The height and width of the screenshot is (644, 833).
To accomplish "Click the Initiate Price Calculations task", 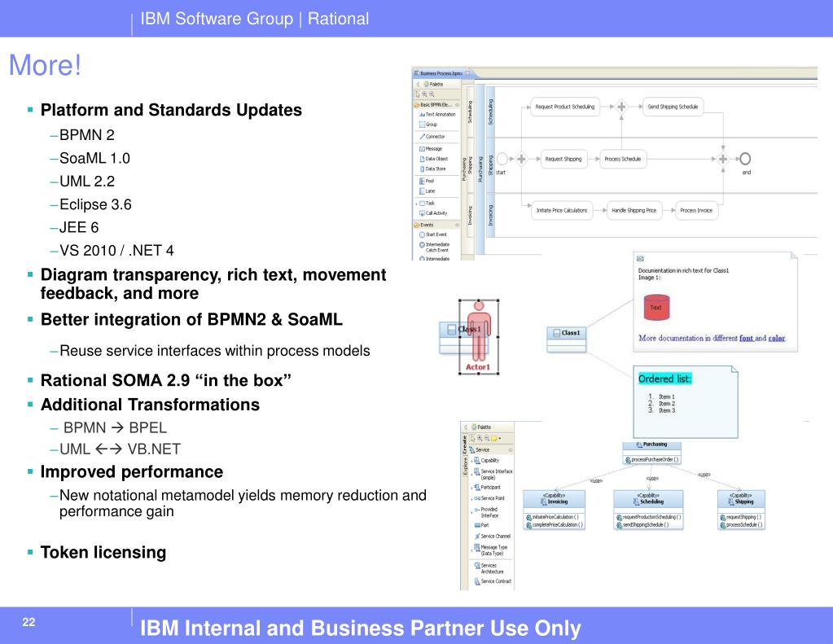I will pos(562,210).
